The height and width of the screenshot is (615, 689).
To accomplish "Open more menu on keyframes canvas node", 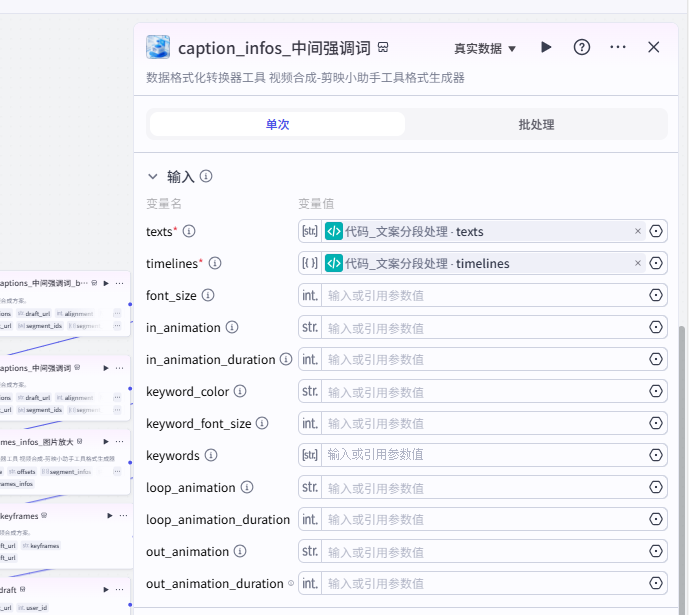I will click(x=119, y=515).
